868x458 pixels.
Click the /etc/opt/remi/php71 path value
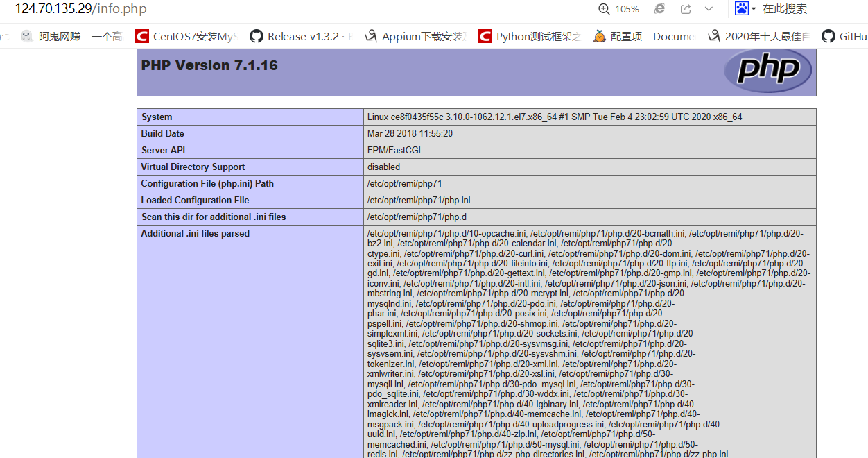tap(404, 183)
